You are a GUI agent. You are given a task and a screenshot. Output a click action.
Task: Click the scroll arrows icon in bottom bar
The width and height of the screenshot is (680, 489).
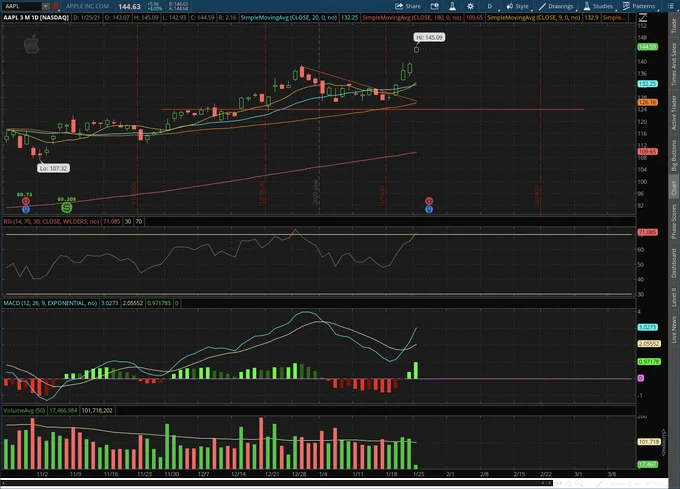click(x=559, y=483)
